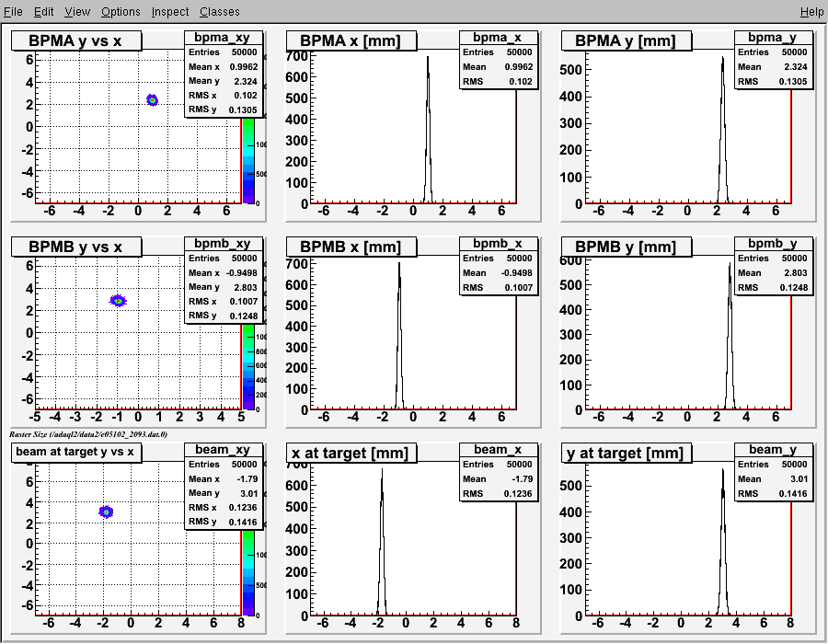Viewport: 828px width, 644px height.
Task: Click the 'Raster Size' file path label
Action: pos(88,434)
